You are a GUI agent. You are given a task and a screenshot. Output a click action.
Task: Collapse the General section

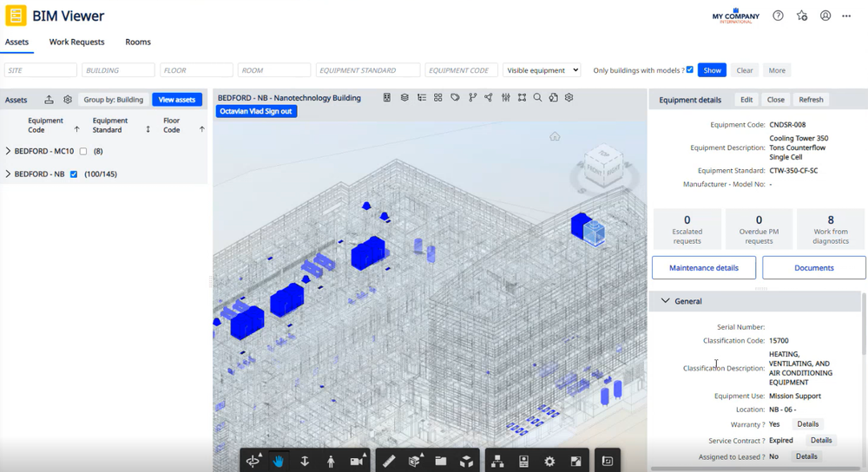pos(666,301)
